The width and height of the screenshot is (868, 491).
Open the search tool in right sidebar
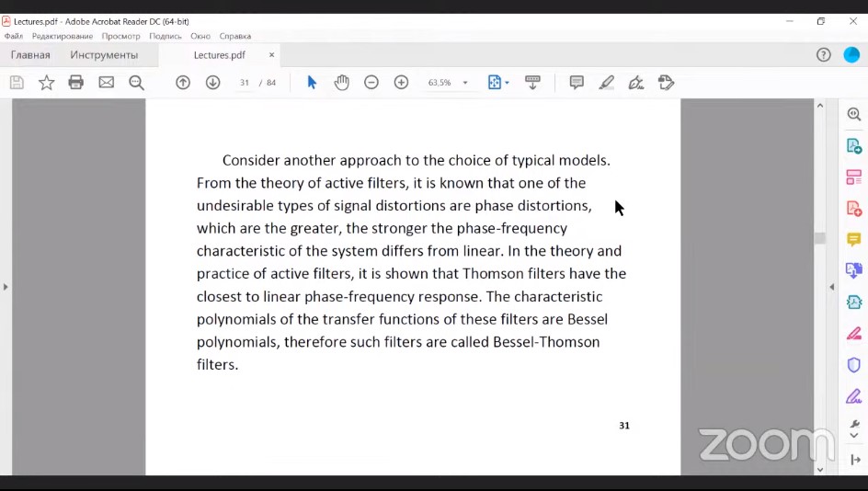[x=853, y=115]
